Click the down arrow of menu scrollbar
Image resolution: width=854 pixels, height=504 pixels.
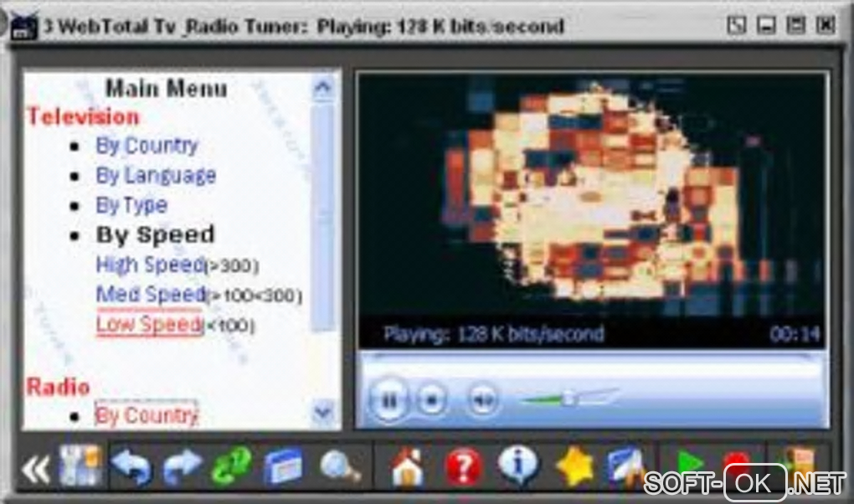pyautogui.click(x=323, y=412)
